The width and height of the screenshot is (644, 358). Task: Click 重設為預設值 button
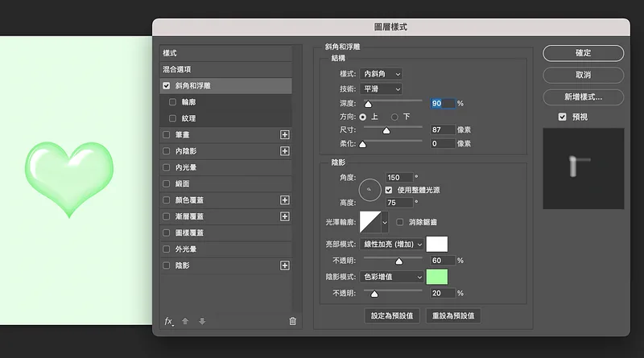pos(453,315)
